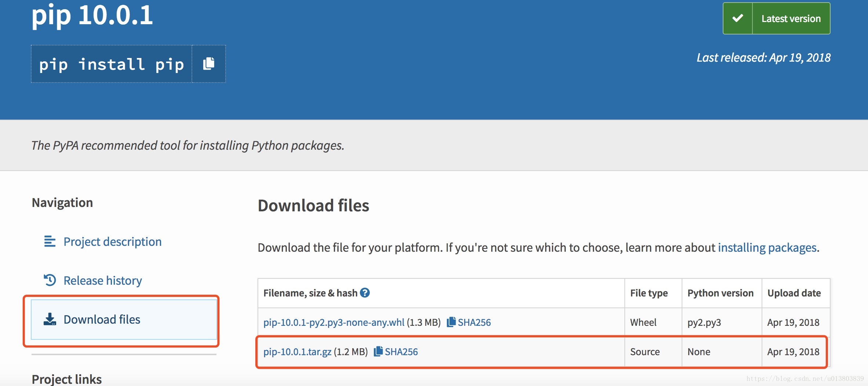Screen dimensions: 868x386
Task: Copy the pip install command to clipboard
Action: click(209, 64)
